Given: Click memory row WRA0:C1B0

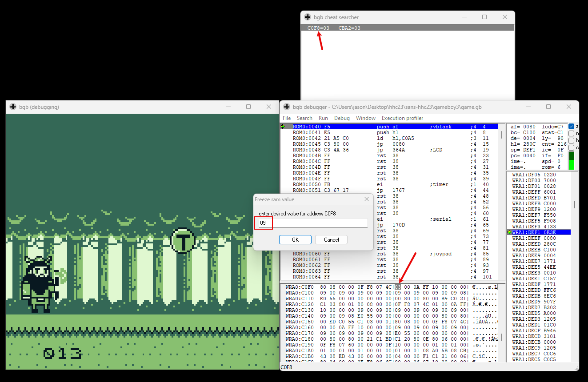Looking at the screenshot, I should point(390,356).
